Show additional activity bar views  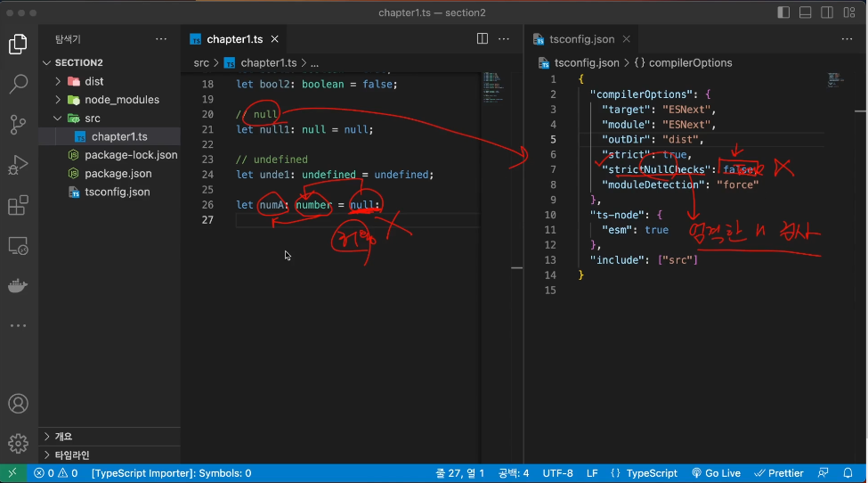(19, 325)
